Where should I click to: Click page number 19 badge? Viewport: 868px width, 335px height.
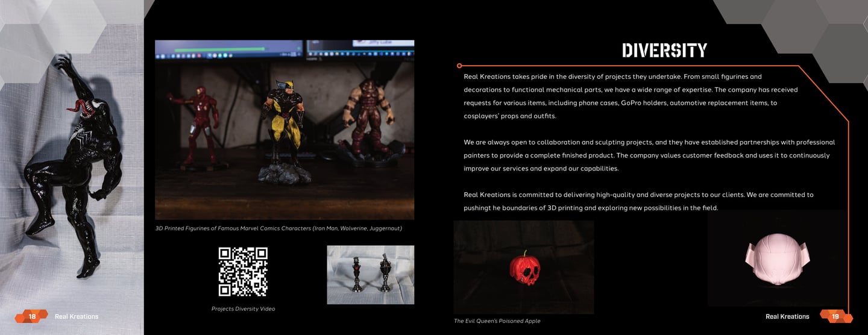point(836,316)
